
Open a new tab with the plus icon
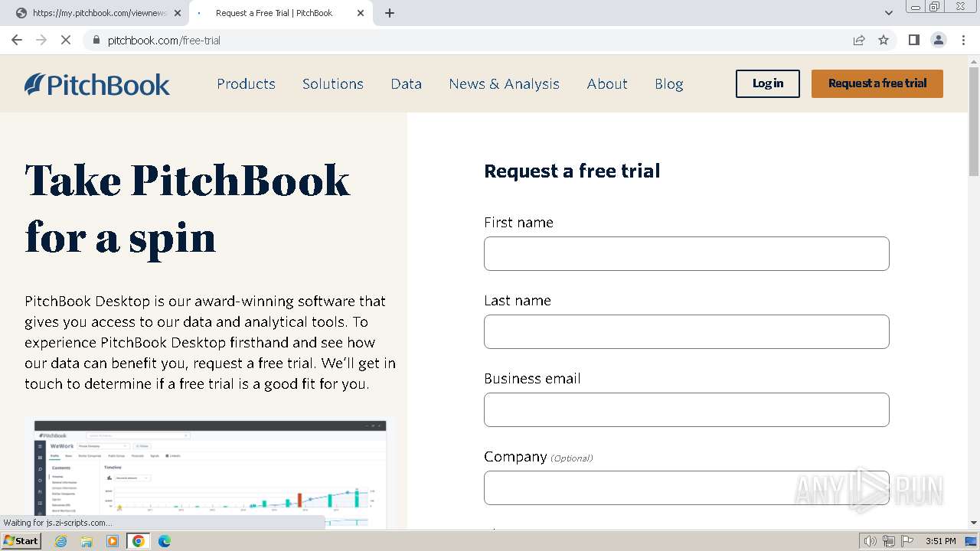pos(390,13)
